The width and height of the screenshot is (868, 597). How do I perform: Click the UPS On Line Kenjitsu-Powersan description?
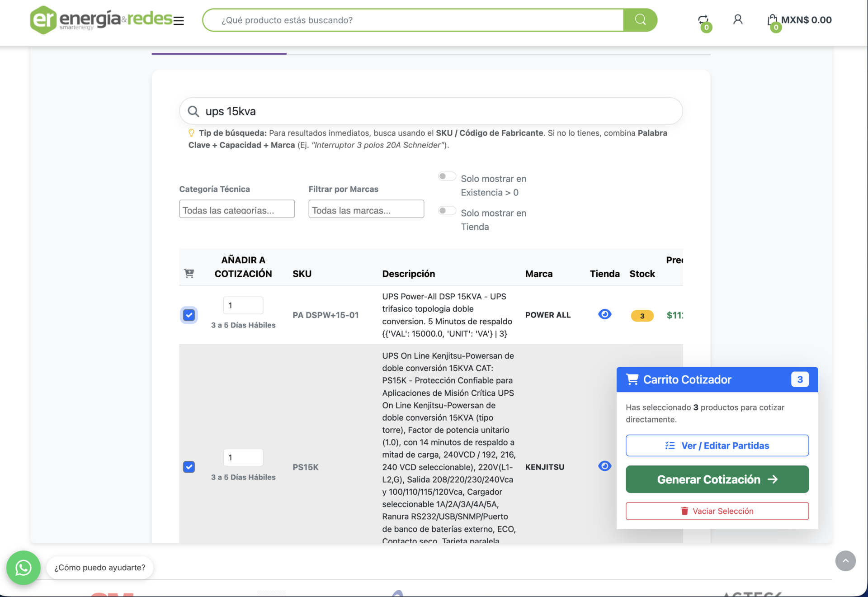click(x=449, y=447)
